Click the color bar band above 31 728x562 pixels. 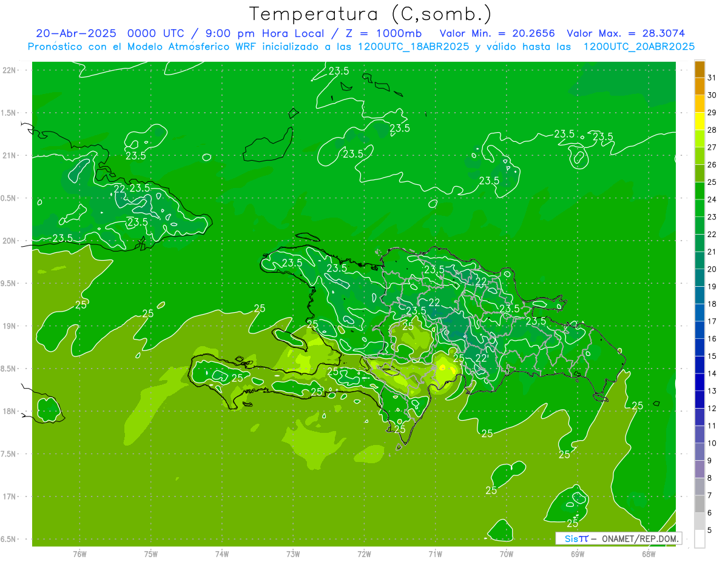tap(699, 69)
